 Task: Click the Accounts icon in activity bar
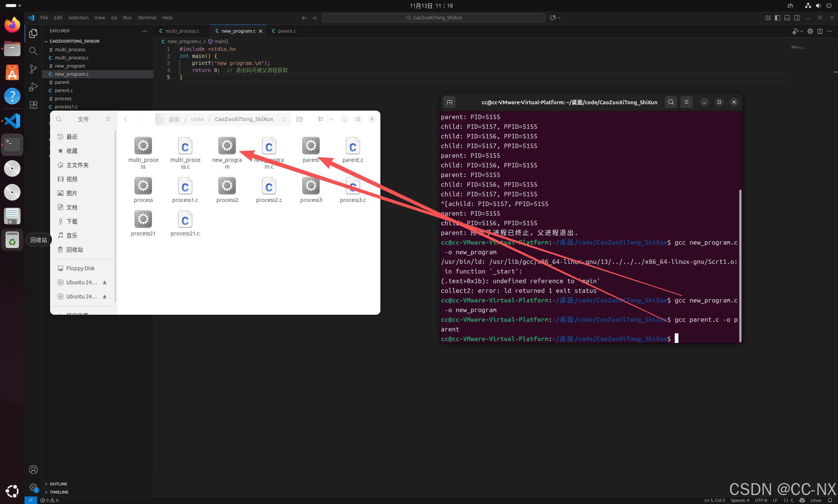point(33,469)
